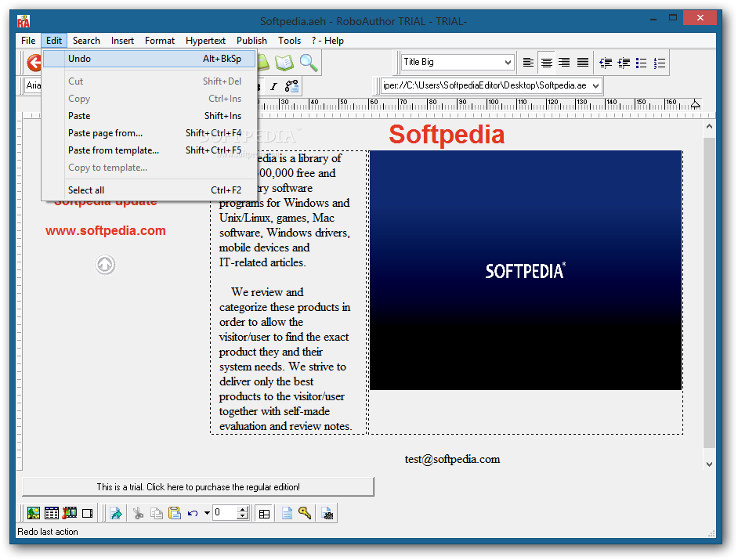Click the Softpedia red title heading
The width and height of the screenshot is (738, 560).
pyautogui.click(x=447, y=135)
